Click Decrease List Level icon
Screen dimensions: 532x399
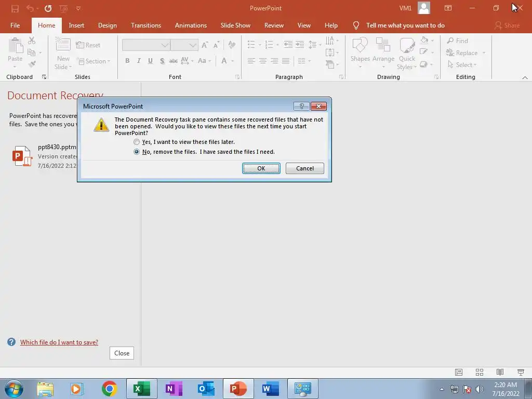click(288, 45)
